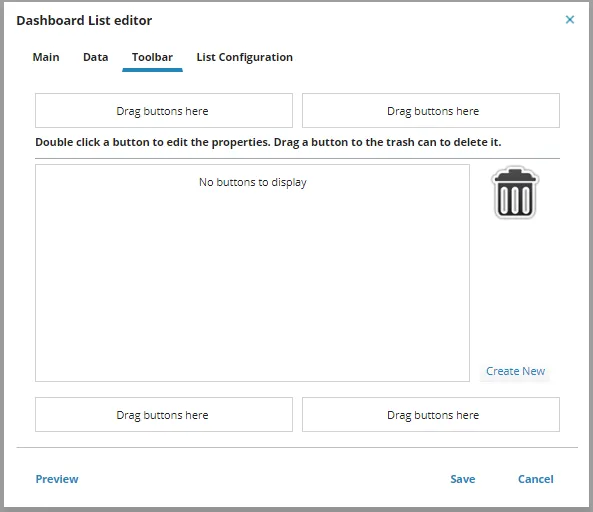
Task: Click the No buttons to display message
Action: (253, 182)
